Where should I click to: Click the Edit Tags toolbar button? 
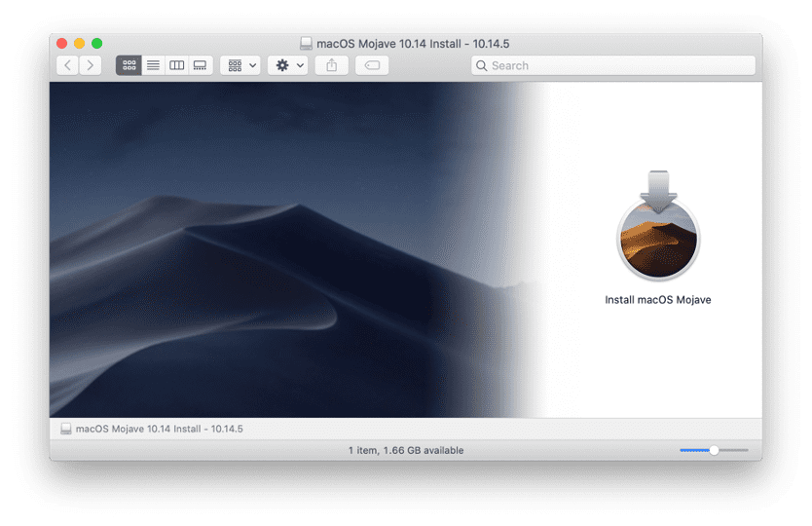[372, 66]
